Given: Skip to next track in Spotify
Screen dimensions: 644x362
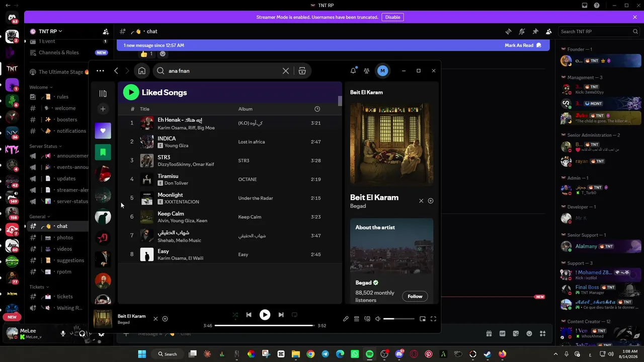Looking at the screenshot, I should click(281, 315).
